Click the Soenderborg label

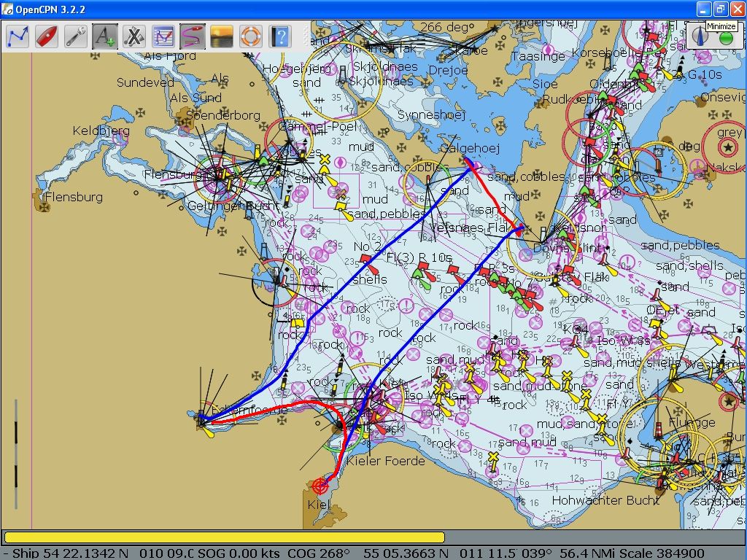click(x=223, y=115)
